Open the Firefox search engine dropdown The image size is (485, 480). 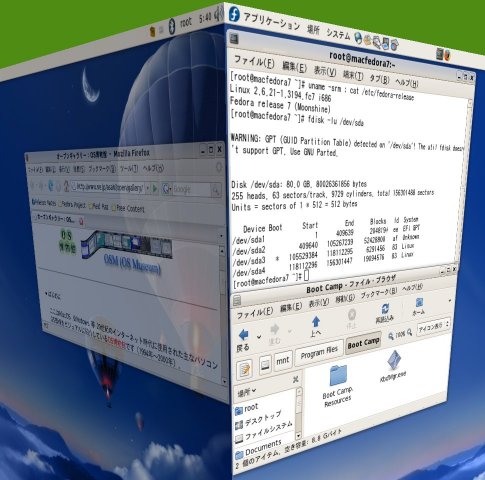(x=166, y=189)
